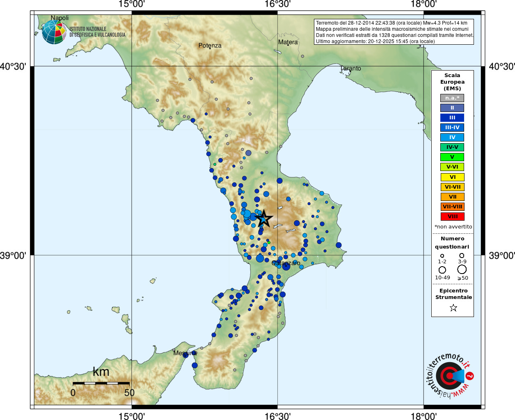The width and height of the screenshot is (515, 420).
Task: Click the large blue intensity dot beside Catanzaro
Action: 286,267
